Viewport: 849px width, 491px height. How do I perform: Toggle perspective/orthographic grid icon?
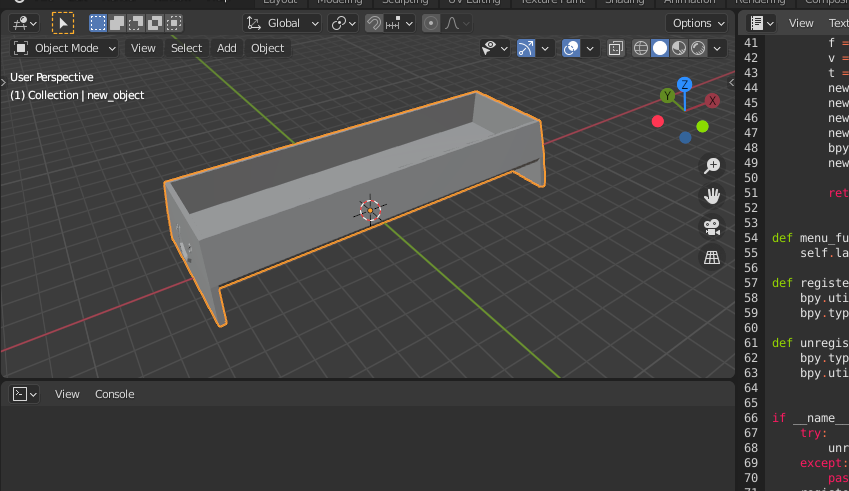pyautogui.click(x=712, y=257)
